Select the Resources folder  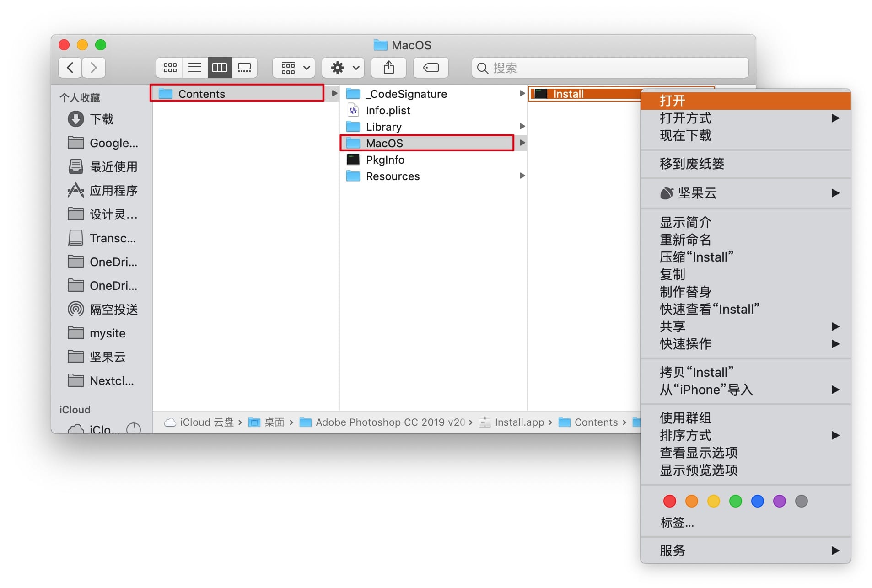(x=392, y=176)
